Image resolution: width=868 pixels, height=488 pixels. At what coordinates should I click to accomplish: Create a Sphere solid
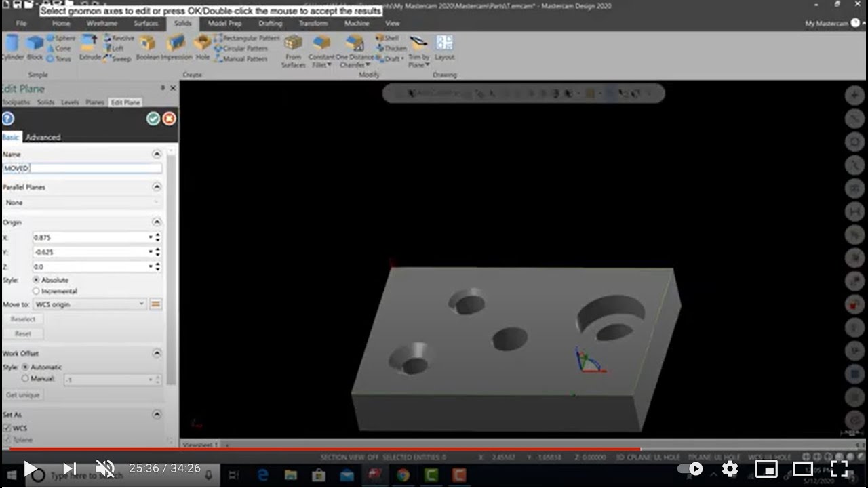tap(60, 39)
